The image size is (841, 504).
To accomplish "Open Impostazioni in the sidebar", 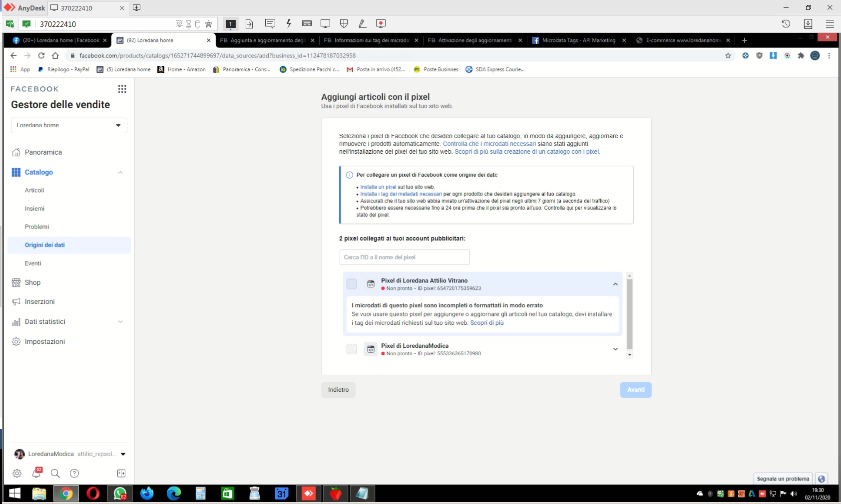I will coord(45,341).
